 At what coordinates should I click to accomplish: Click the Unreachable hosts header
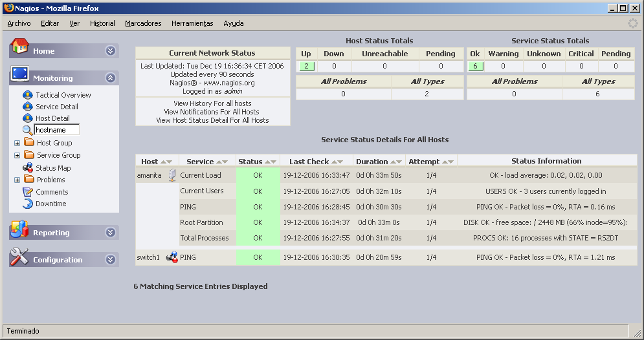(x=385, y=54)
